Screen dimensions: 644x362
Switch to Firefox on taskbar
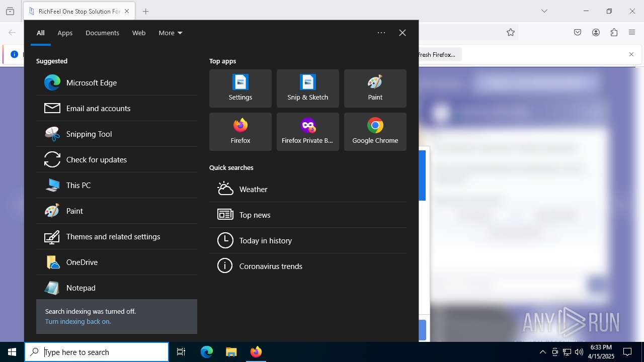click(x=256, y=352)
